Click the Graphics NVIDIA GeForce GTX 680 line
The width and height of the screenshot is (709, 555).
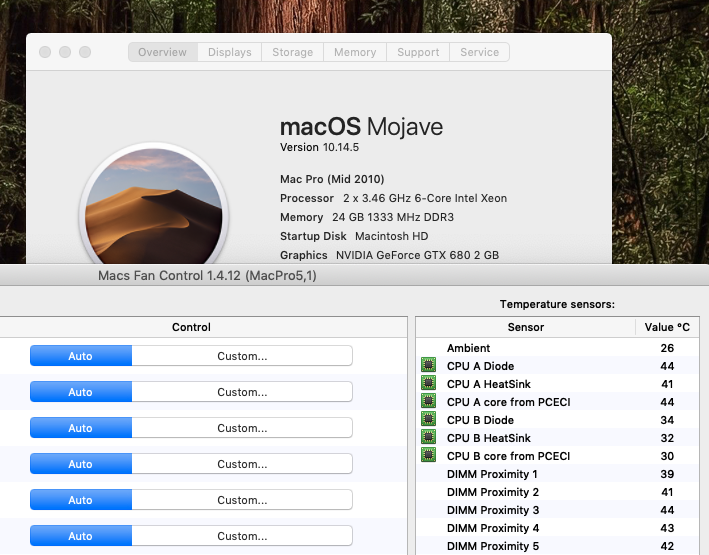click(x=389, y=255)
